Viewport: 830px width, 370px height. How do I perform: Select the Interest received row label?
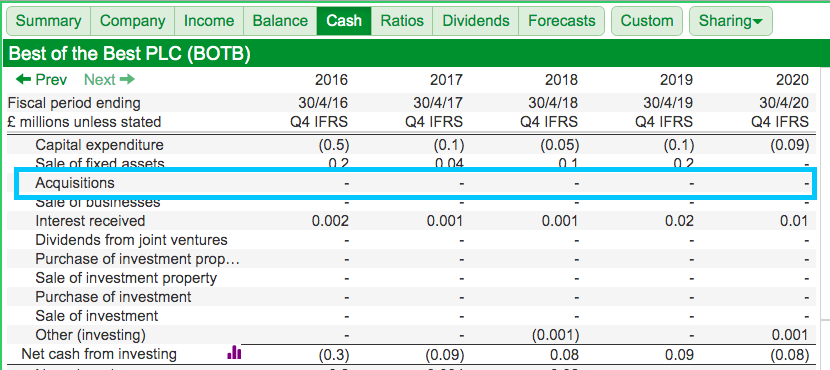click(x=90, y=221)
